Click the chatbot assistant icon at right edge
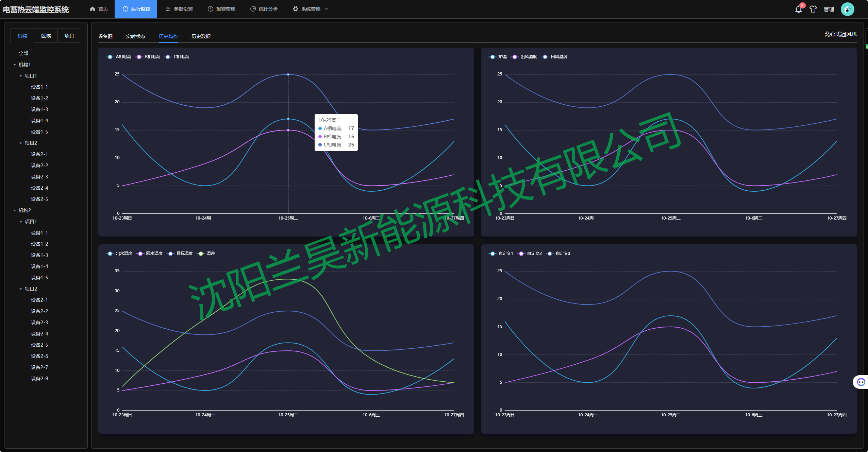 coord(861,382)
